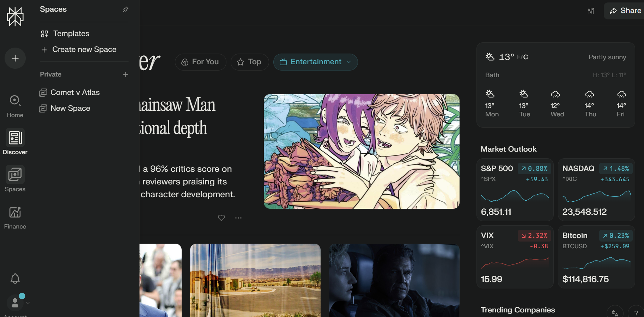
Task: Pin the Spaces panel
Action: click(x=126, y=10)
